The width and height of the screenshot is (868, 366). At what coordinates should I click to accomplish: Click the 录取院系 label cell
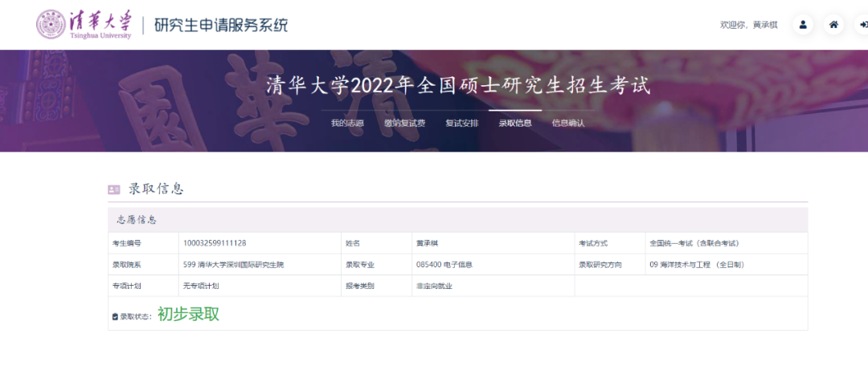[143, 265]
